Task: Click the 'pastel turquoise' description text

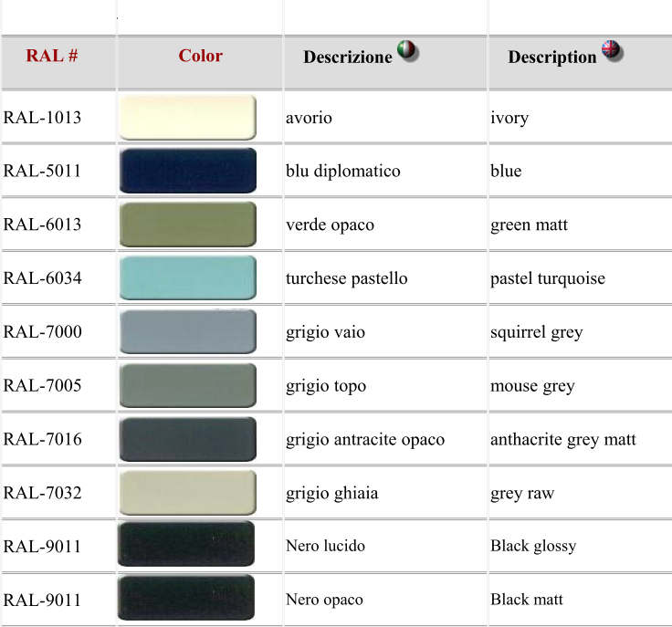Action: click(x=547, y=278)
